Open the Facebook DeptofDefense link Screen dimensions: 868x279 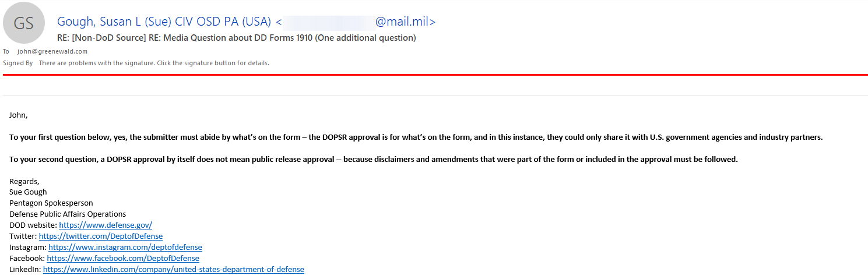123,258
